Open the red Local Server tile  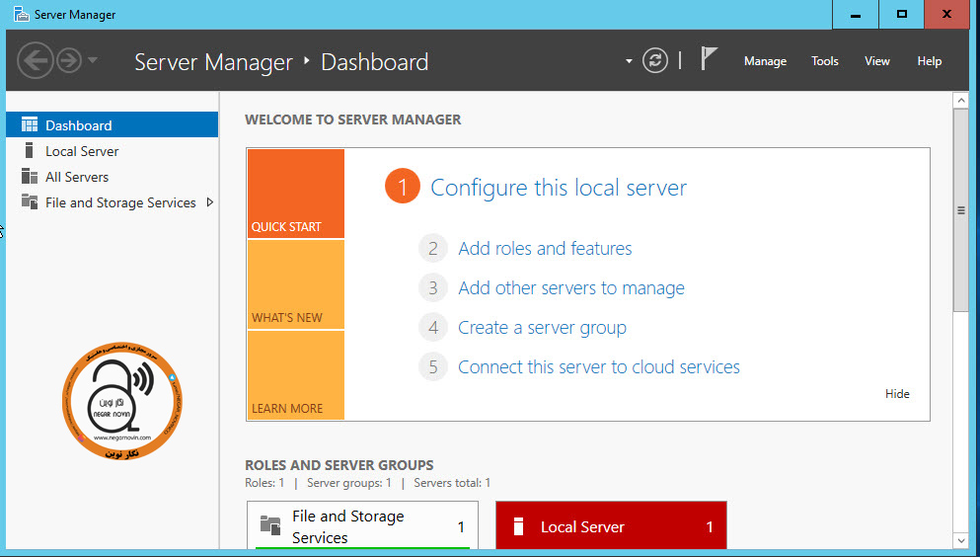pyautogui.click(x=611, y=525)
